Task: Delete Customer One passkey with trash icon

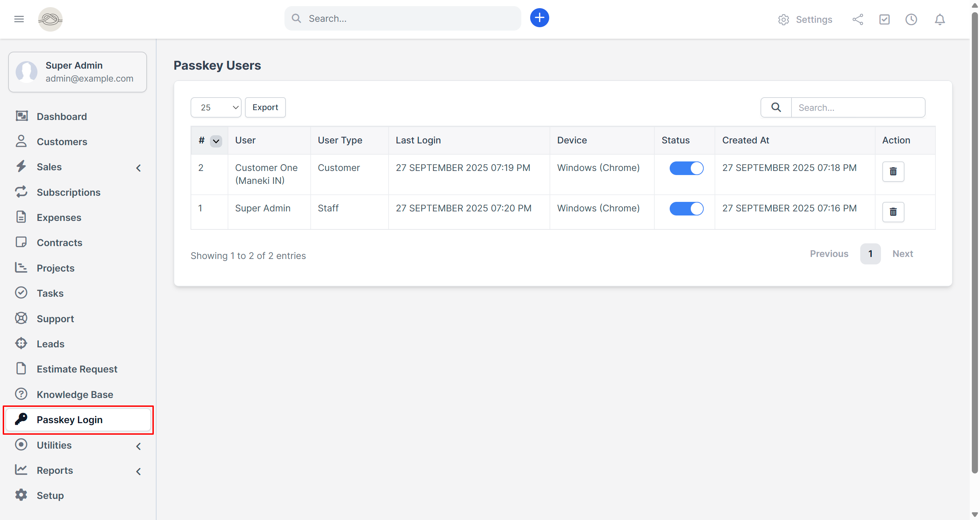Action: 893,171
